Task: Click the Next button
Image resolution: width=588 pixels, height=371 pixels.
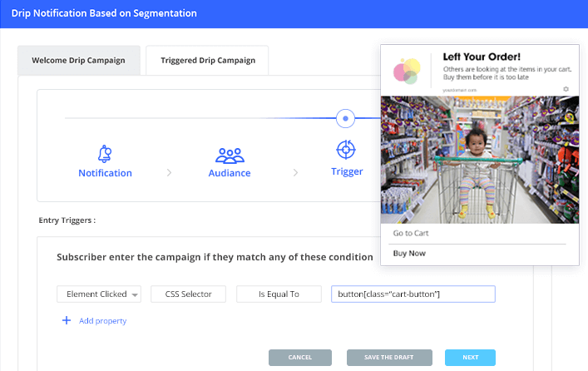Action: [470, 358]
